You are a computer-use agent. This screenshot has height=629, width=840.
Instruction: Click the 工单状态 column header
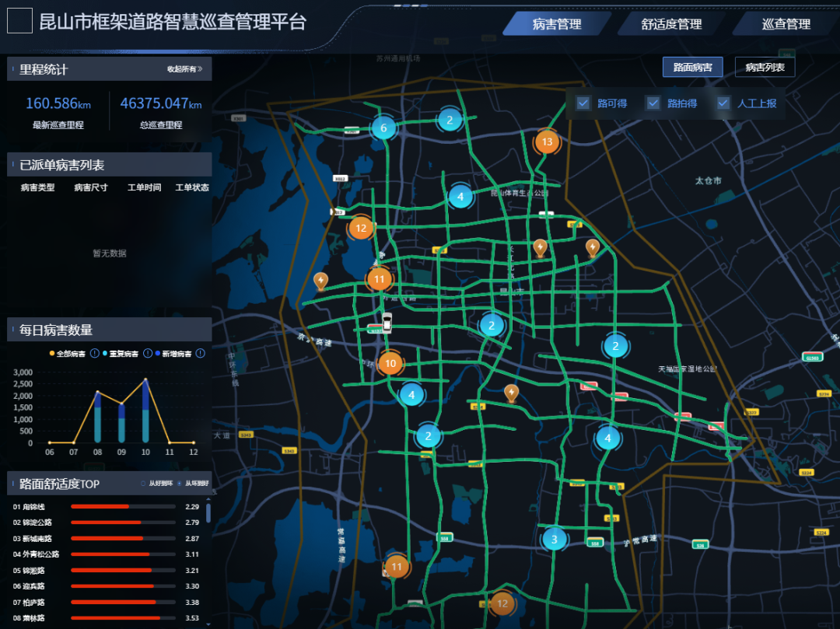click(x=192, y=187)
